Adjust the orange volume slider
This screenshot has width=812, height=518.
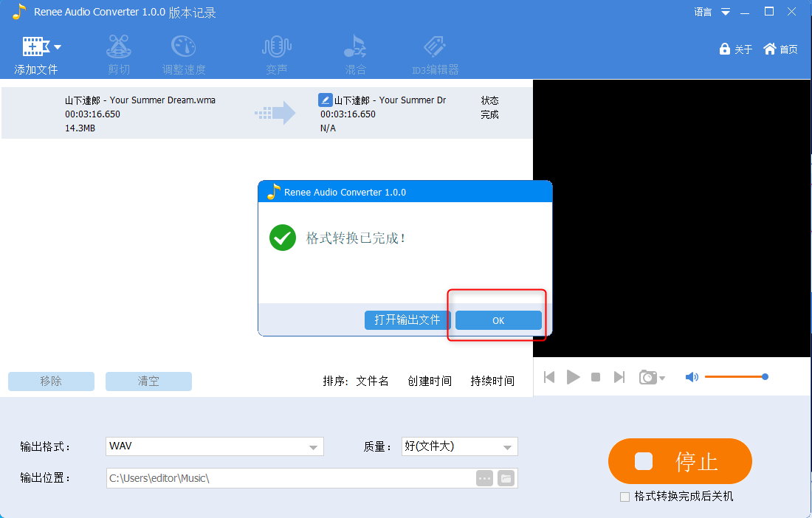tap(736, 377)
